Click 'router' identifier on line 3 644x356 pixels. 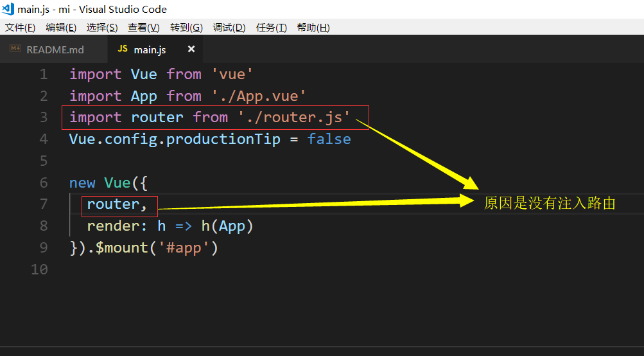157,118
